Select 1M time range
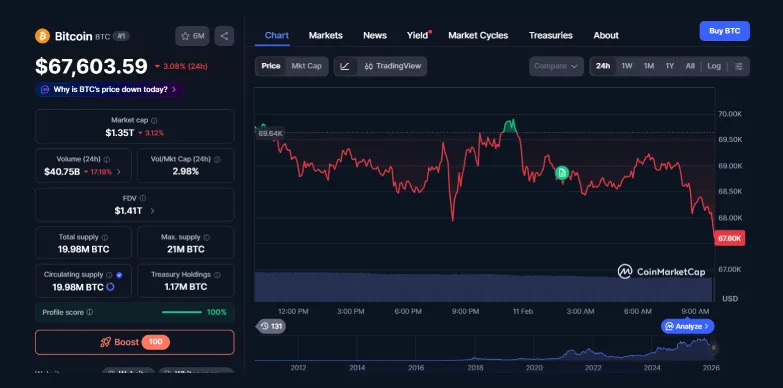 click(x=649, y=66)
